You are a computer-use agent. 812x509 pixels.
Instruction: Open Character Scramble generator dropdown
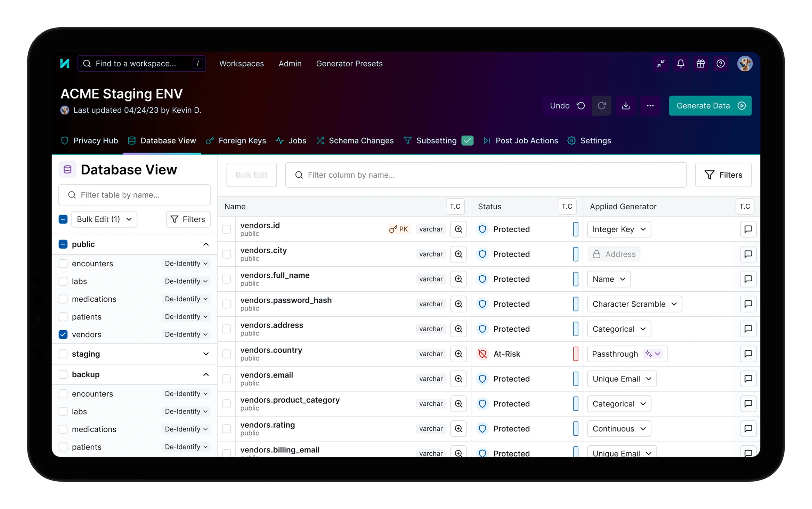[x=634, y=304]
